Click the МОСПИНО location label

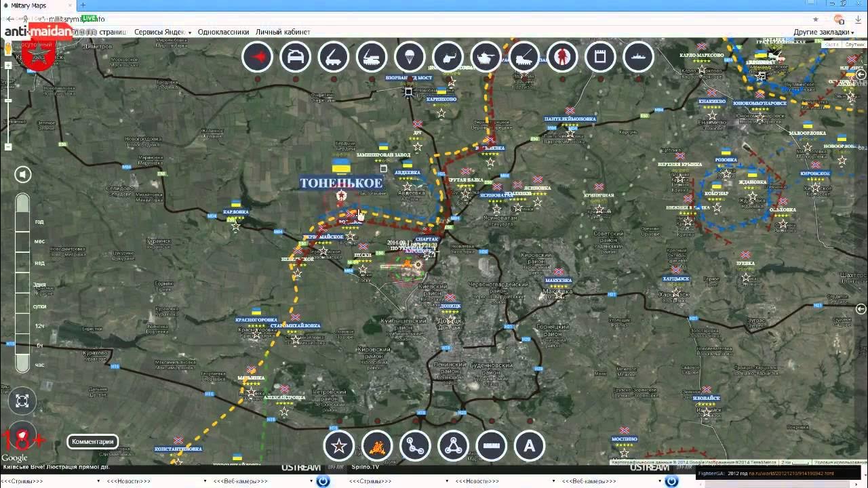point(625,439)
